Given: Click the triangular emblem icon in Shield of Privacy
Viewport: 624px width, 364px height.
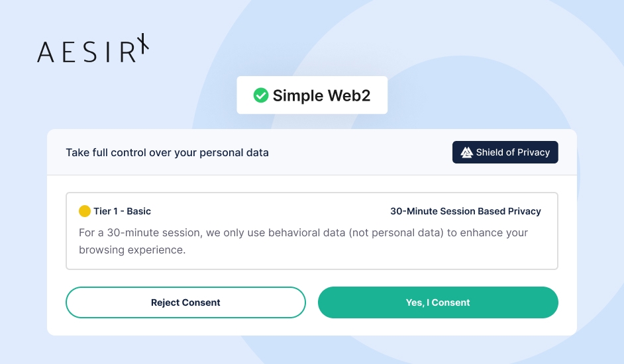Looking at the screenshot, I should pos(467,152).
